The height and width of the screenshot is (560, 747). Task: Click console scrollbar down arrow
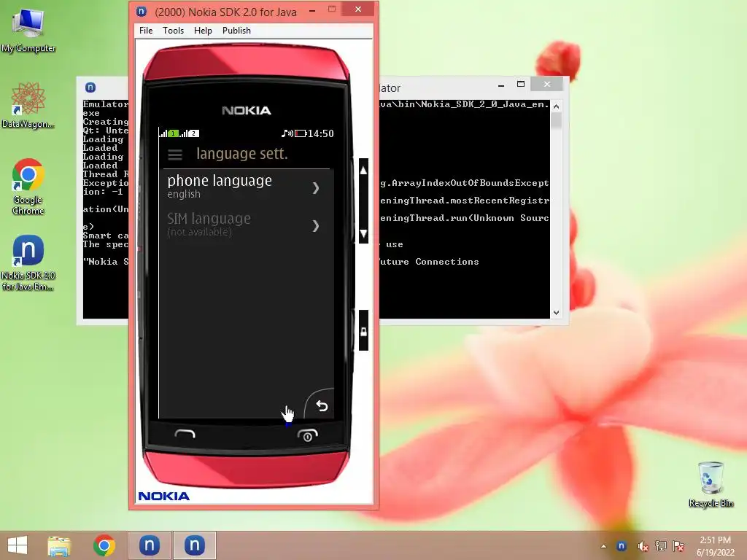point(556,313)
